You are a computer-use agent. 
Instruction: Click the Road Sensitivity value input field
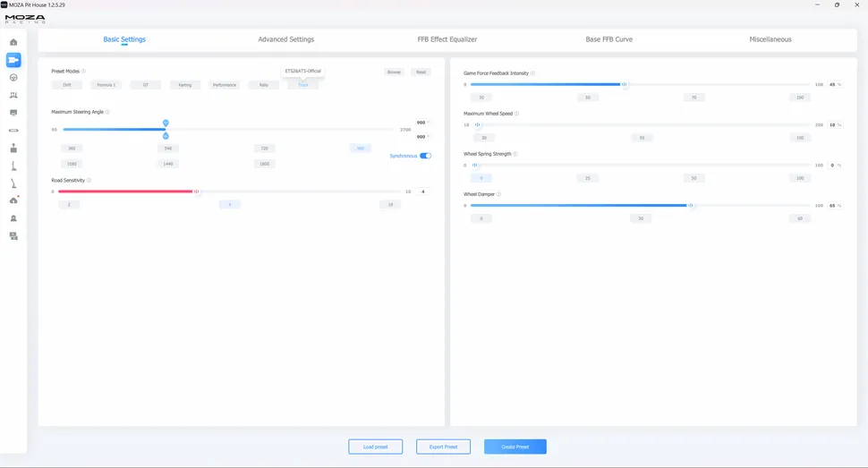[423, 191]
